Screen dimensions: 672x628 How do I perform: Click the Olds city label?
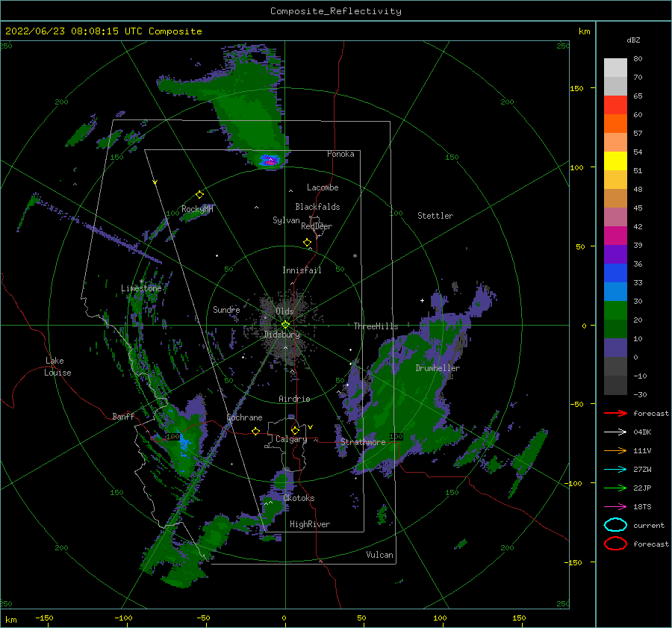coord(284,311)
